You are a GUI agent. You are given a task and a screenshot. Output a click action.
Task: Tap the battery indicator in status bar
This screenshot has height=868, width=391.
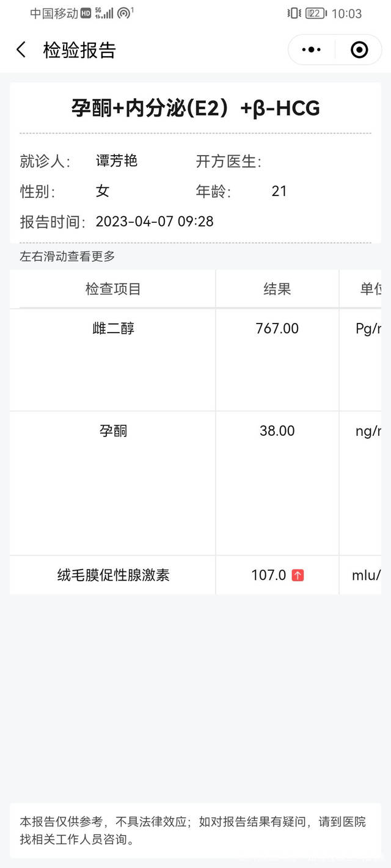click(315, 13)
